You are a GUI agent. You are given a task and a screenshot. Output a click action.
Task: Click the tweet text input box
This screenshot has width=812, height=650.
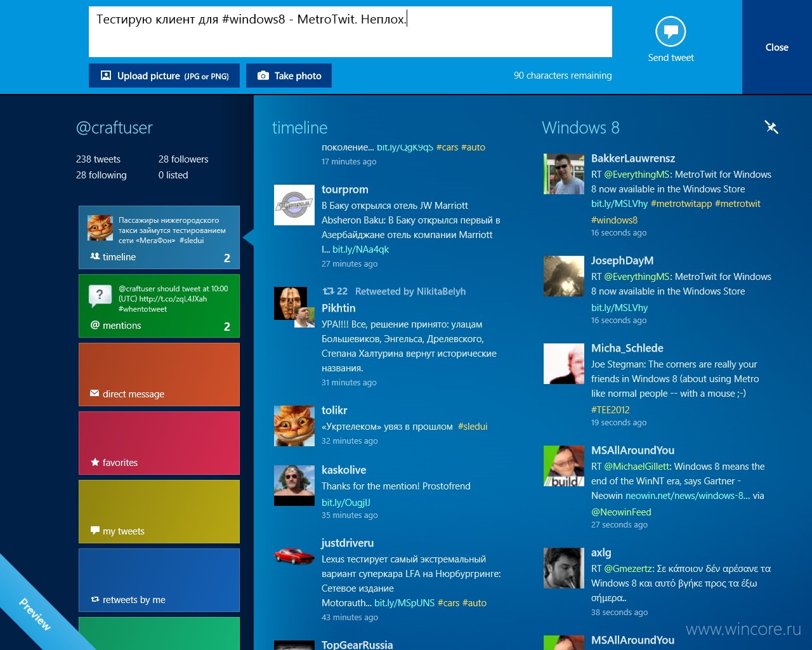pos(350,32)
